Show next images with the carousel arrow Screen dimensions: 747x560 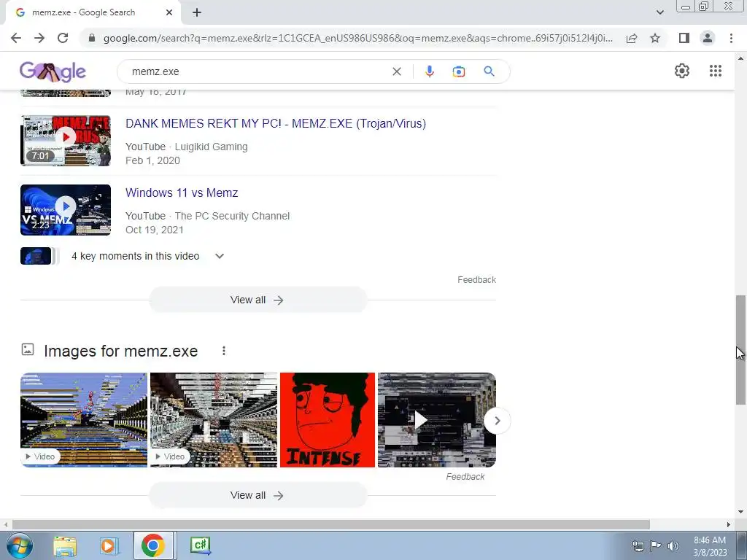click(497, 421)
